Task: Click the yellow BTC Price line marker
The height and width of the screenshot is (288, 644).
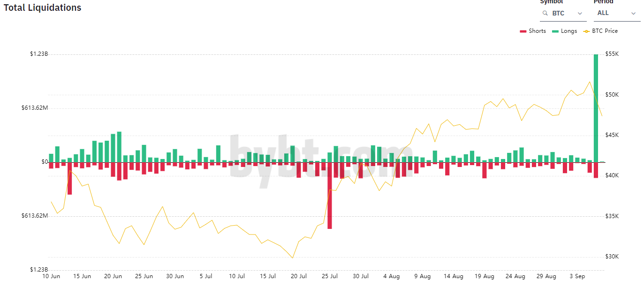Action: [x=586, y=31]
